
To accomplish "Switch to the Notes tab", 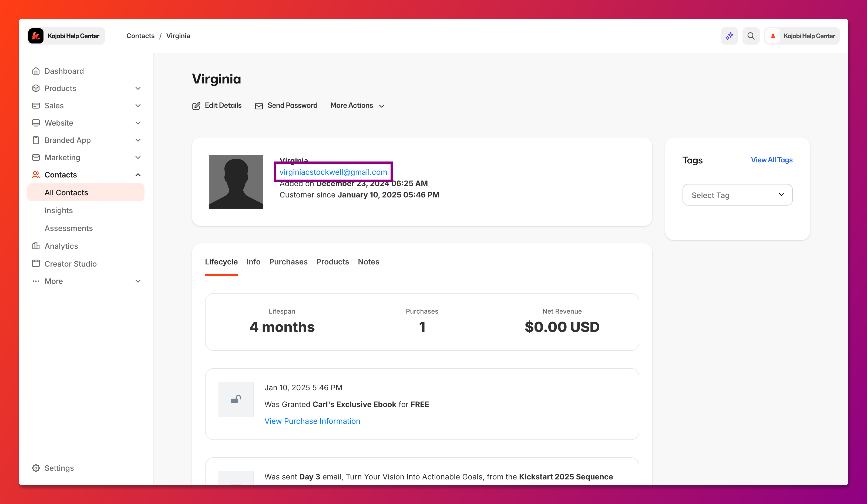I will (x=368, y=262).
